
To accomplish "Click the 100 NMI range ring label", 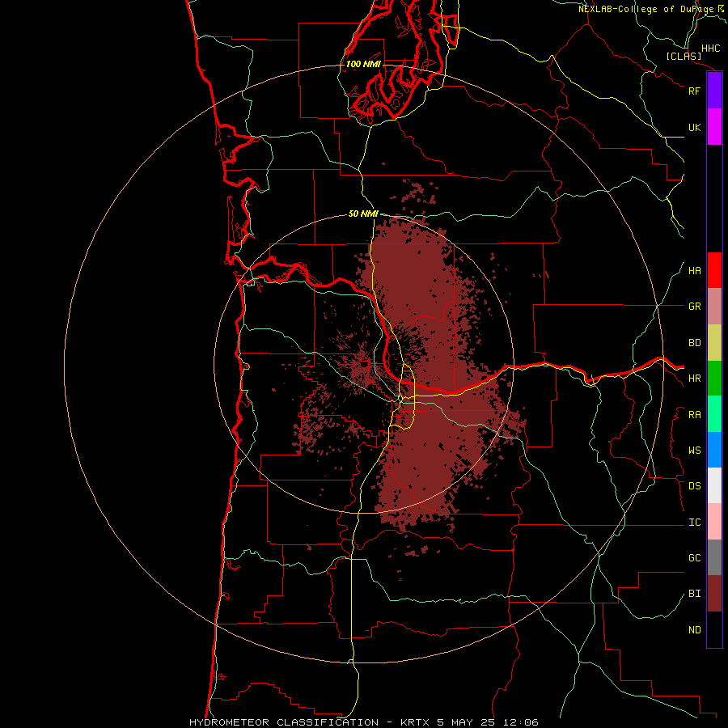I will 363,64.
